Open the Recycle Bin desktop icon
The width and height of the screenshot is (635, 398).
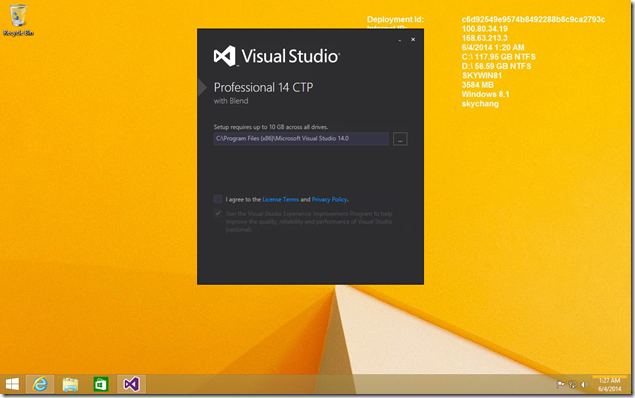tap(18, 20)
